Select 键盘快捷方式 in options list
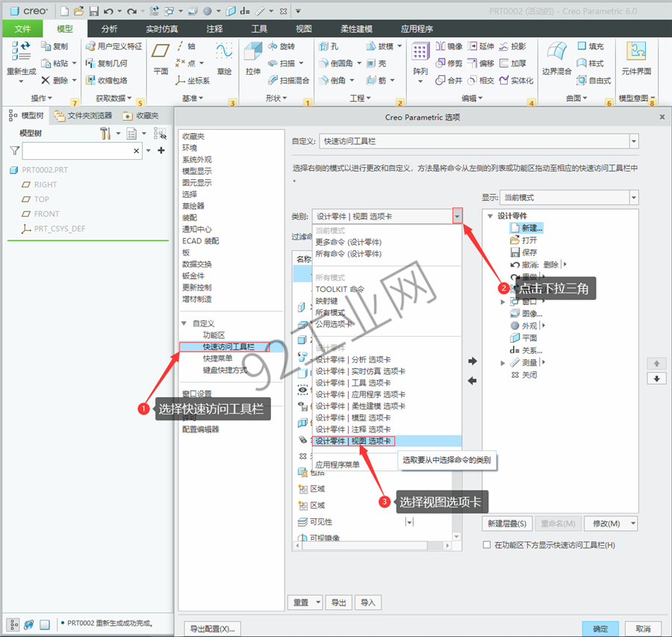Image resolution: width=672 pixels, height=637 pixels. [225, 370]
